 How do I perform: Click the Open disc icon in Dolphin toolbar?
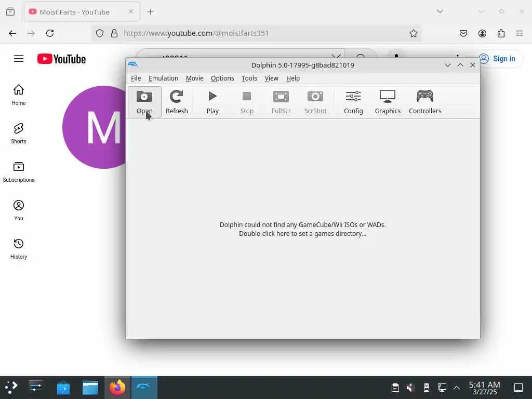[144, 101]
